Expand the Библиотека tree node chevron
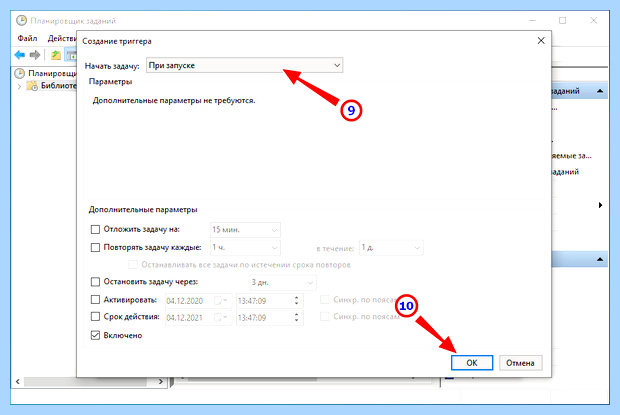This screenshot has width=620, height=415. point(19,86)
